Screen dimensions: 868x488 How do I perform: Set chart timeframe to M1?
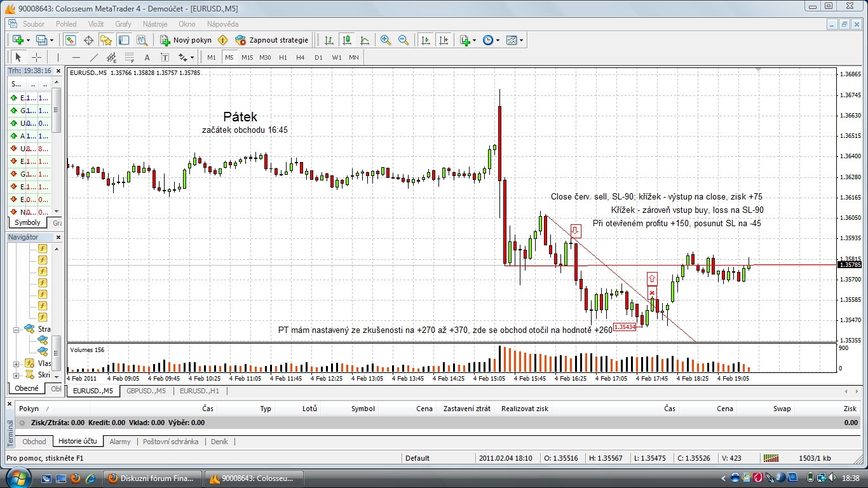click(x=212, y=57)
